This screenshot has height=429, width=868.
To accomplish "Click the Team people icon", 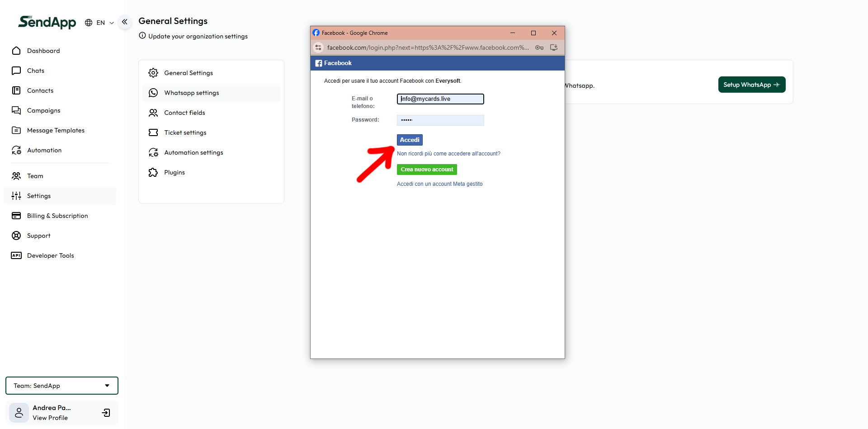I will [x=16, y=176].
